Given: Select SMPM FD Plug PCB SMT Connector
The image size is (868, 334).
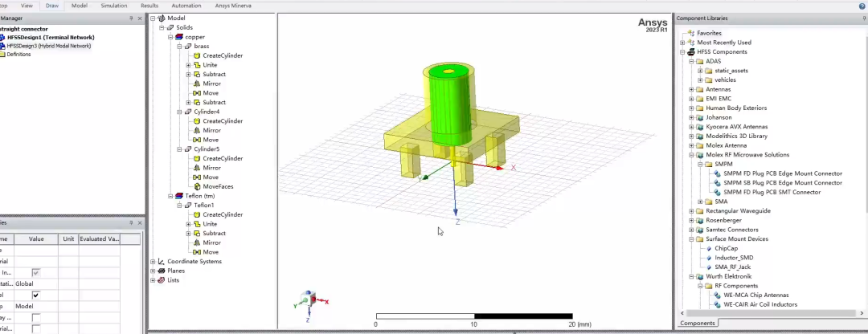Looking at the screenshot, I should click(772, 192).
